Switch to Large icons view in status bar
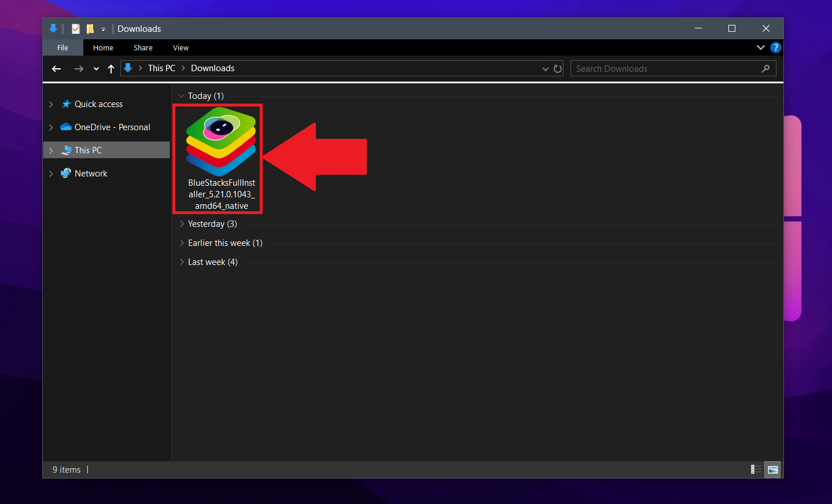Screen dimensions: 832x504 [772, 469]
